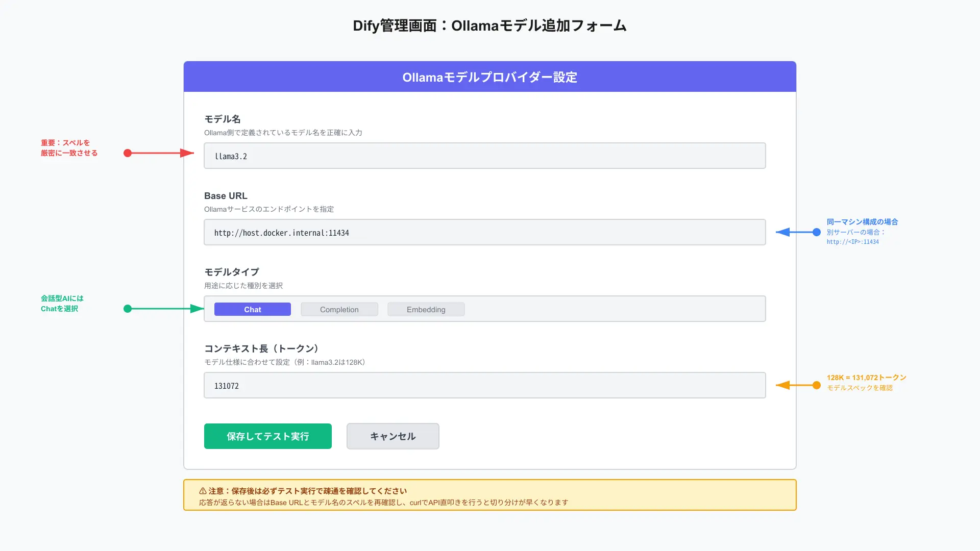
Task: Select the Embedding model type option
Action: coord(426,309)
